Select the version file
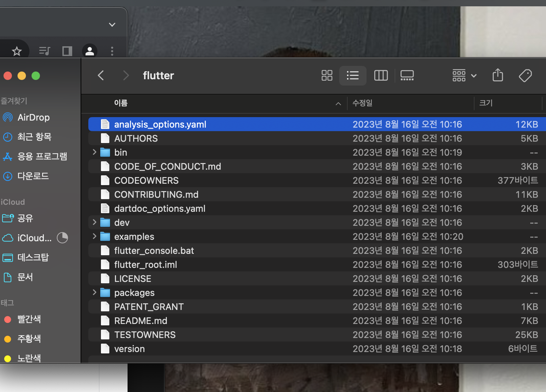The height and width of the screenshot is (392, 546). [x=317, y=349]
